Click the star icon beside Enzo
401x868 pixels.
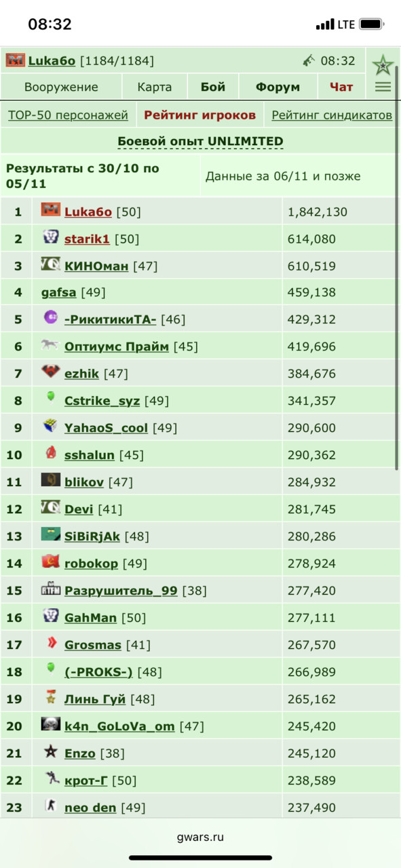(x=50, y=751)
